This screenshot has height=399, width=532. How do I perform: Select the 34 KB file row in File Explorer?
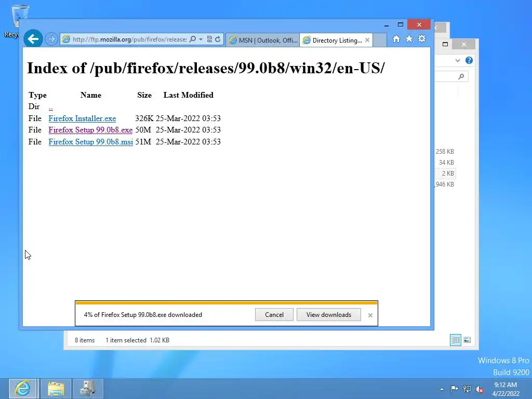[x=445, y=163]
